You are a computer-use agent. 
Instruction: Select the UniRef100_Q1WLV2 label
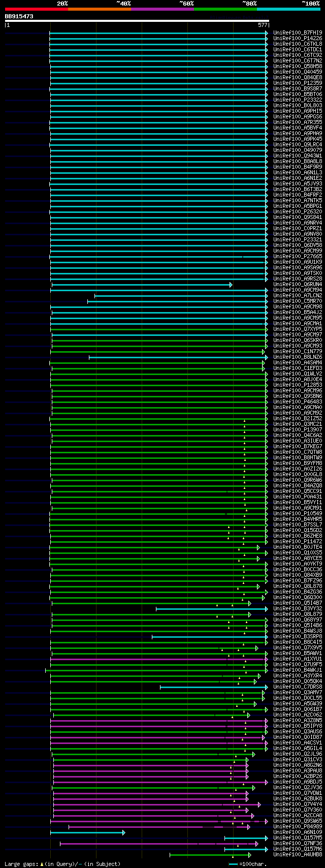click(298, 374)
